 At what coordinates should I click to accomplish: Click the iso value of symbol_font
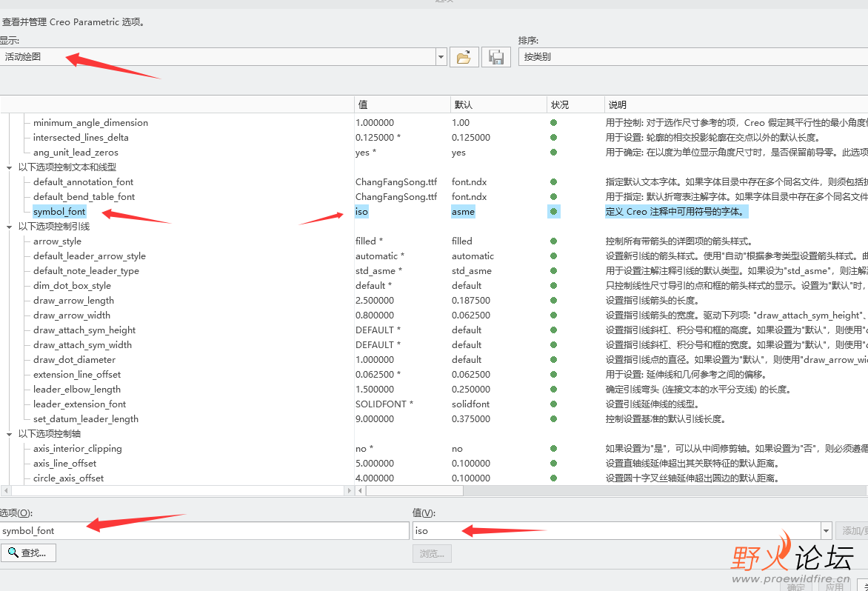coord(361,211)
